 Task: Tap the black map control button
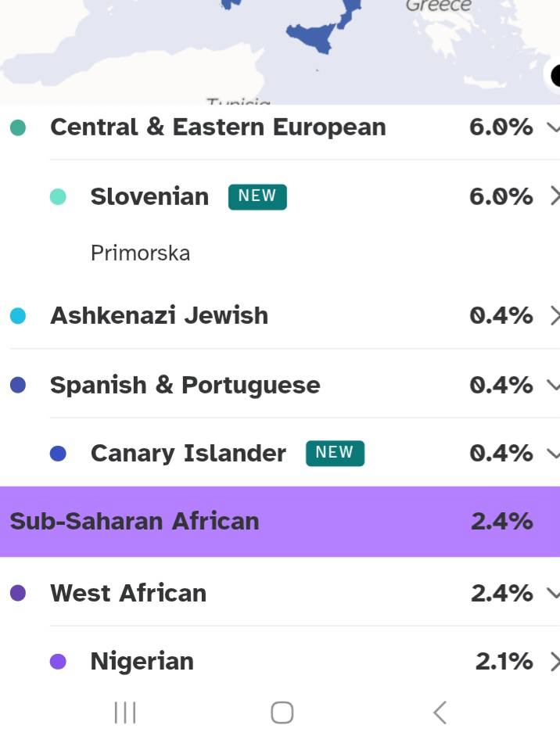555,76
